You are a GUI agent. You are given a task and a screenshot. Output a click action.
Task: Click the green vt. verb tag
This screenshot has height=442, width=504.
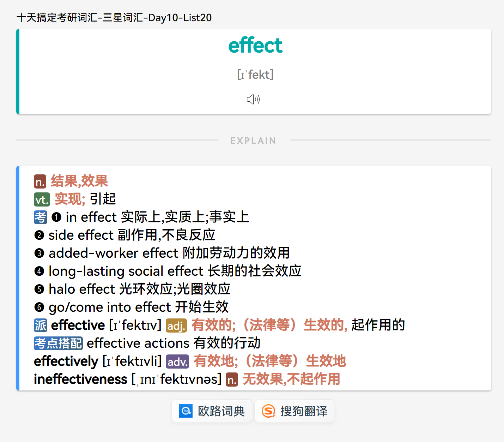coord(42,200)
